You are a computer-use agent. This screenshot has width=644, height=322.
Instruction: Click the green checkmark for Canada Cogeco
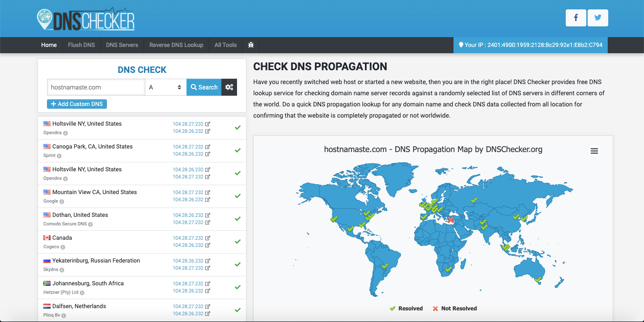pyautogui.click(x=237, y=241)
